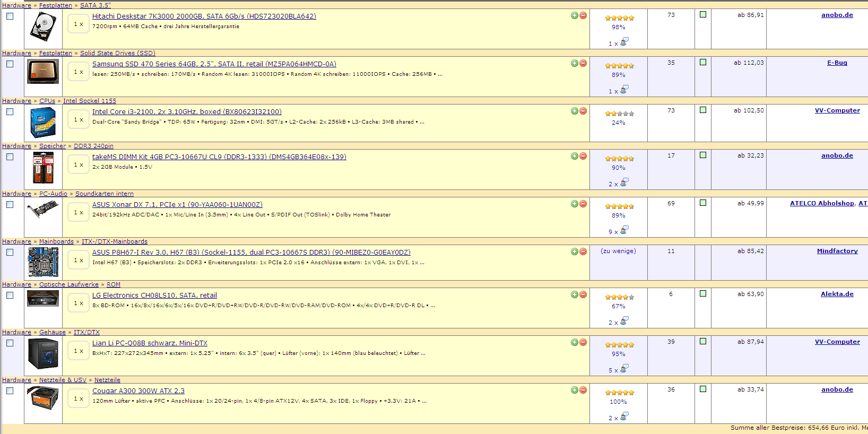The height and width of the screenshot is (434, 868).
Task: Select the LG Electronics CH08LS10 row checkbox
Action: [x=10, y=296]
